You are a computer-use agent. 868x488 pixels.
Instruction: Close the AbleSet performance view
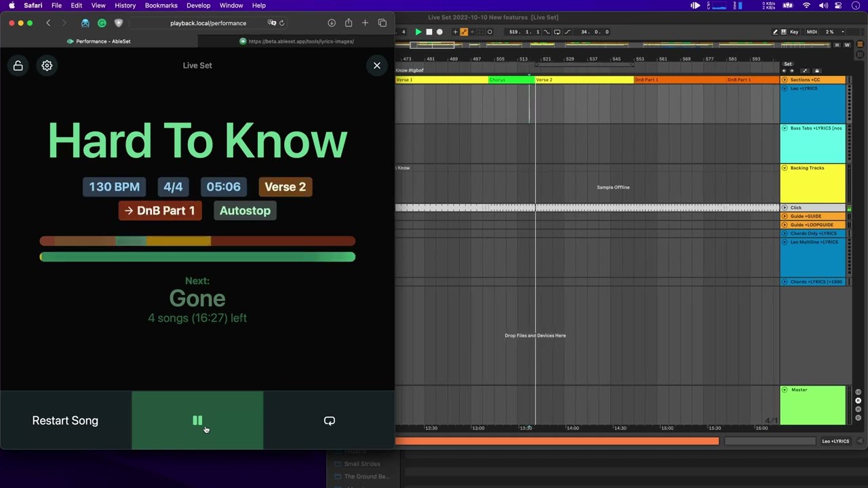[377, 66]
